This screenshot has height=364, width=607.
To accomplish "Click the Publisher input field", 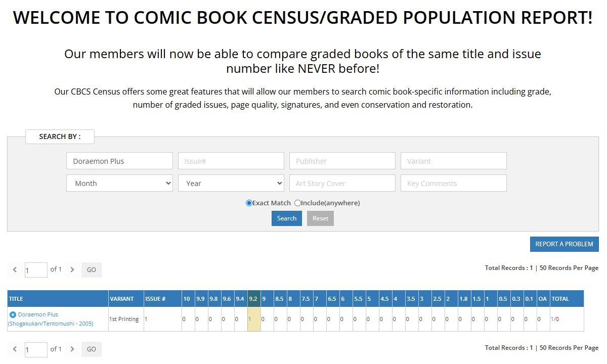I will click(x=342, y=161).
